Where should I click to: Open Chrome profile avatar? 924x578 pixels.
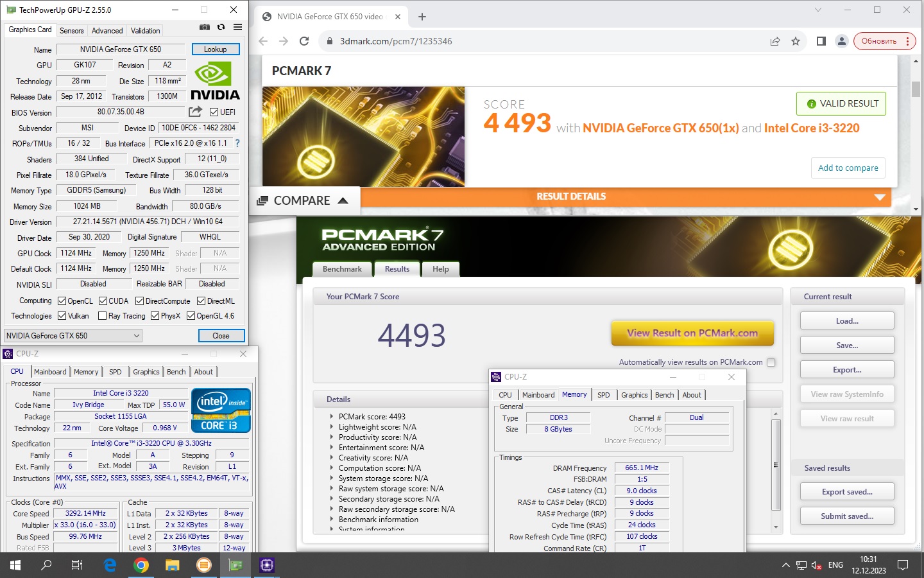point(841,41)
